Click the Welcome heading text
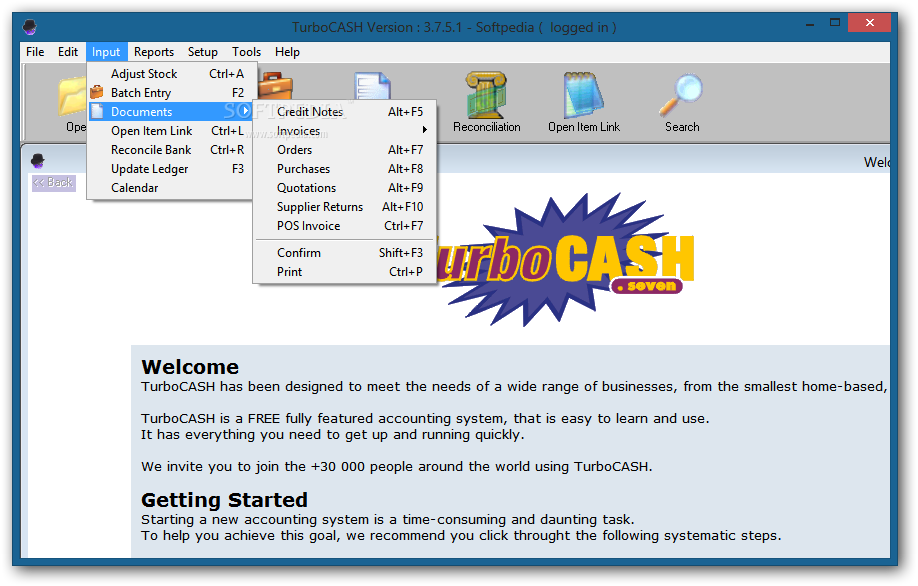The height and width of the screenshot is (586, 918). pyautogui.click(x=190, y=366)
